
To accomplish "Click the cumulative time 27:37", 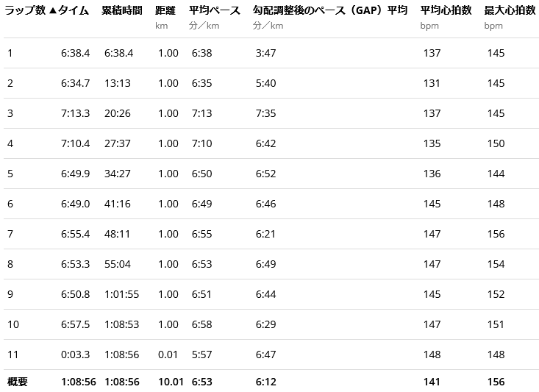I will pos(118,143).
